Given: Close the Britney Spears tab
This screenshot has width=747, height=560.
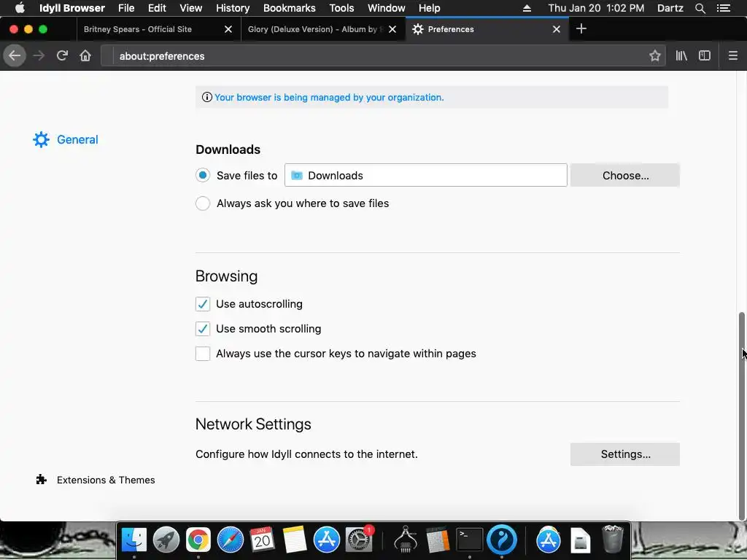Looking at the screenshot, I should click(228, 29).
